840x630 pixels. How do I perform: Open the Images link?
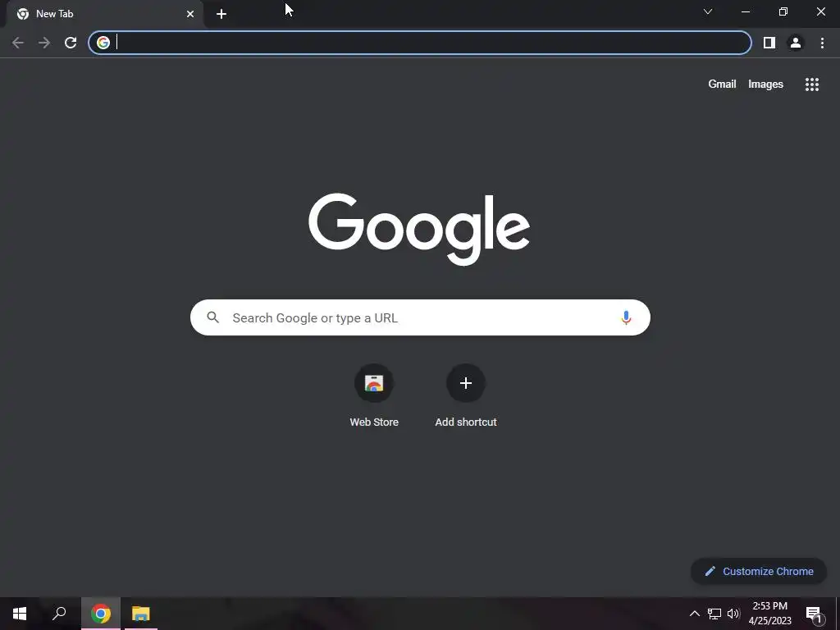coord(765,84)
